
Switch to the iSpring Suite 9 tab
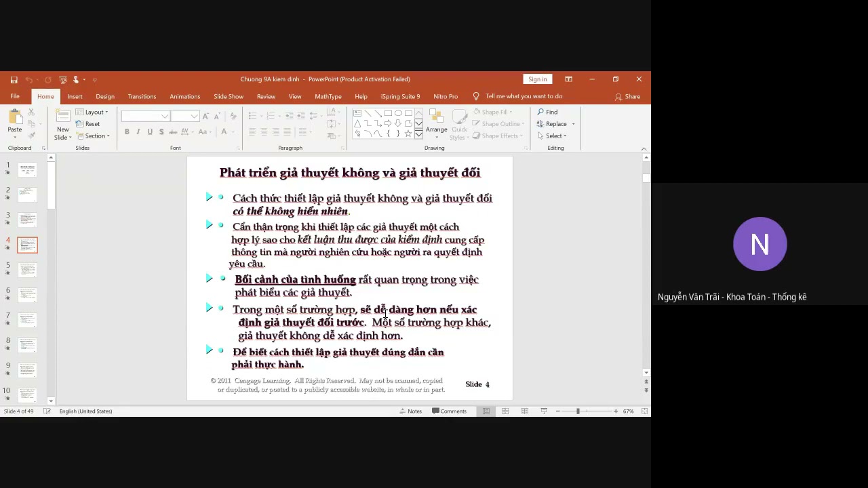400,96
